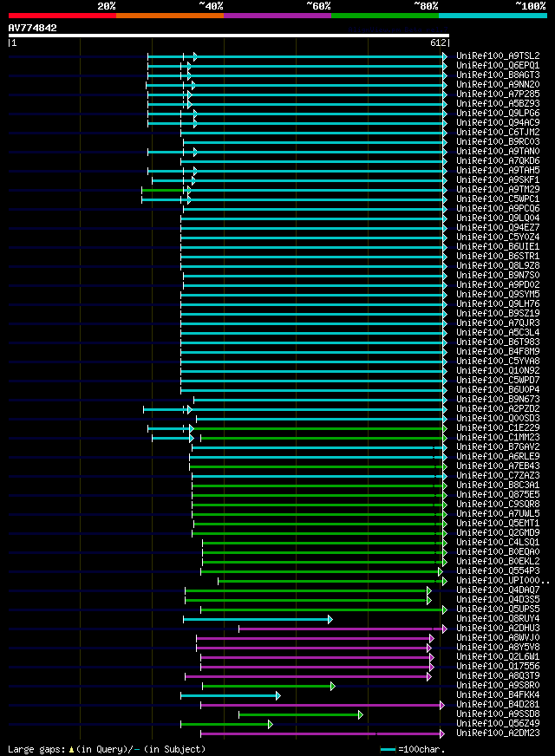Image resolution: width=555 pixels, height=756 pixels.
Task: Select the UniRef100_B4F8M9 label
Action: [x=498, y=351]
